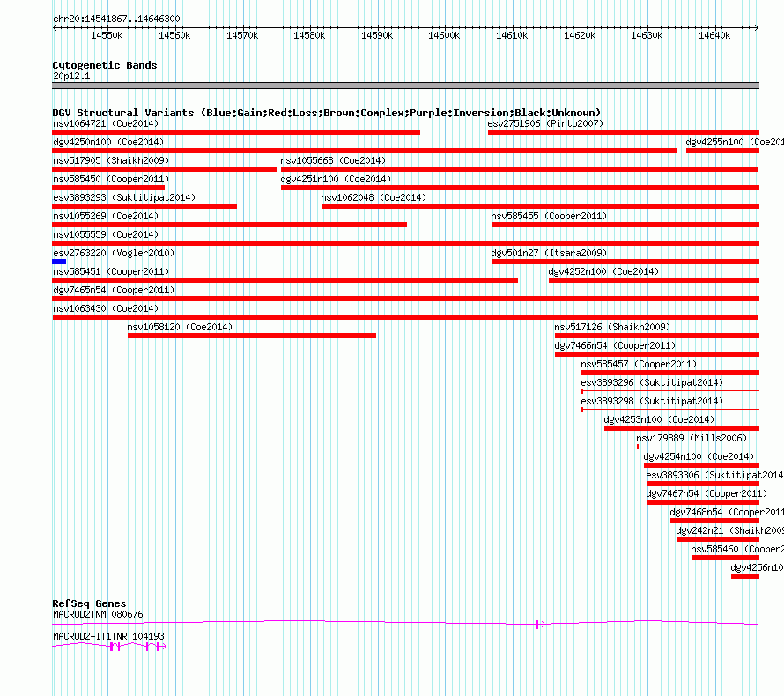Open the MACROD2|NM_080676 gene label
784x696 pixels.
tap(98, 614)
